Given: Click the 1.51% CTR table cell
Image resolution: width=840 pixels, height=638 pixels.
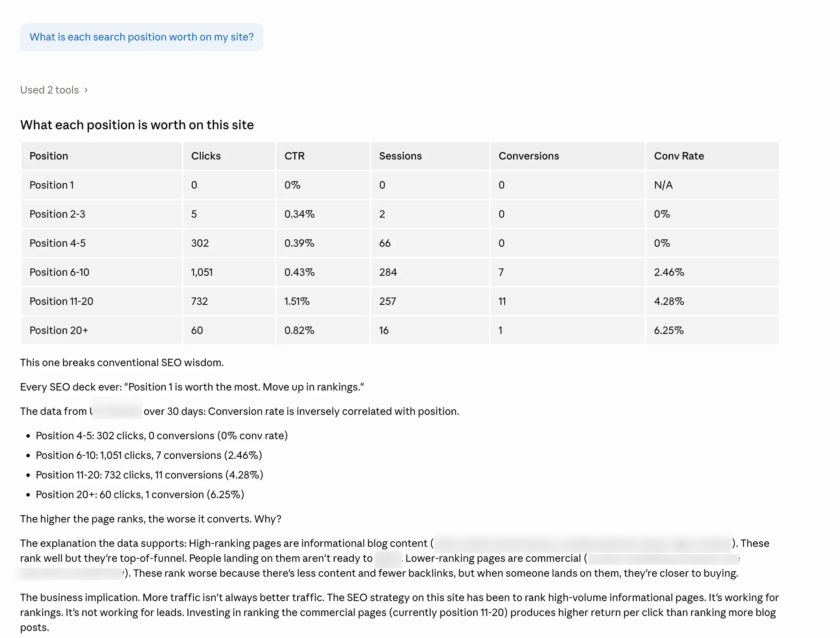Looking at the screenshot, I should (297, 301).
